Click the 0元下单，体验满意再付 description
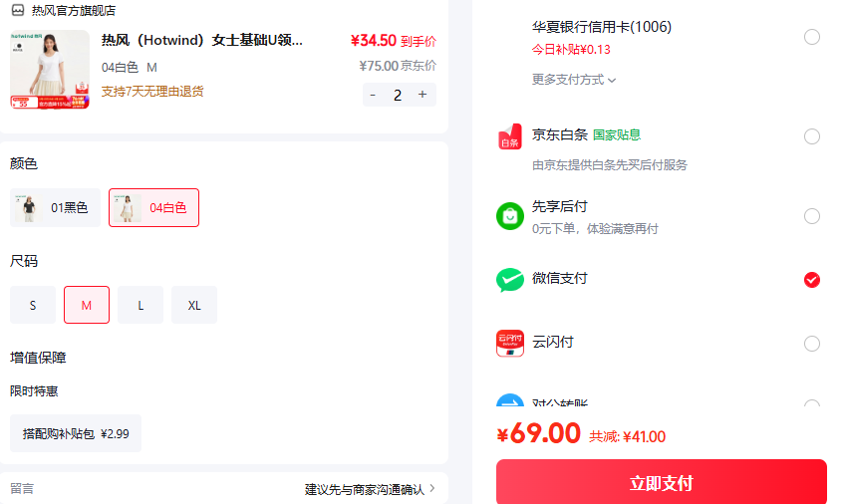 [595, 229]
